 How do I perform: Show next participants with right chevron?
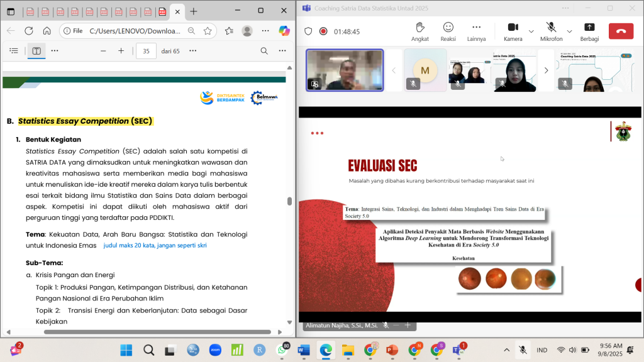[546, 70]
